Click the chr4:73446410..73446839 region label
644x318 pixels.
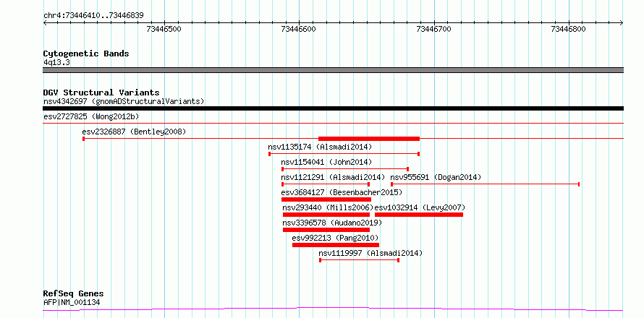[x=93, y=16]
